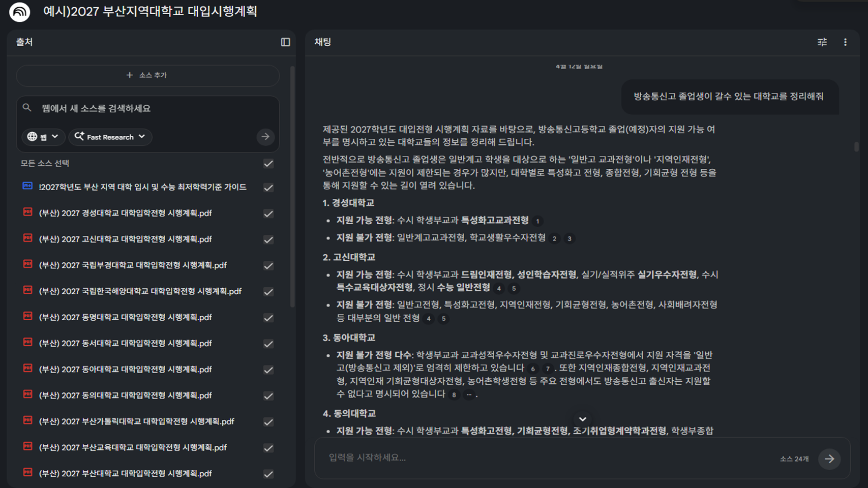
Task: Open chat settings tune icon
Action: point(822,42)
